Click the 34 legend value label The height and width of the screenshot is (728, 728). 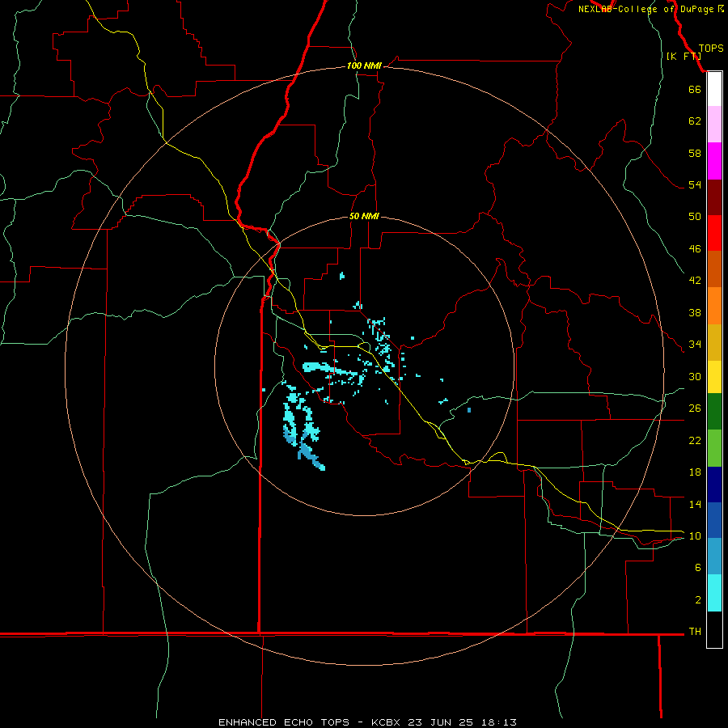[695, 344]
